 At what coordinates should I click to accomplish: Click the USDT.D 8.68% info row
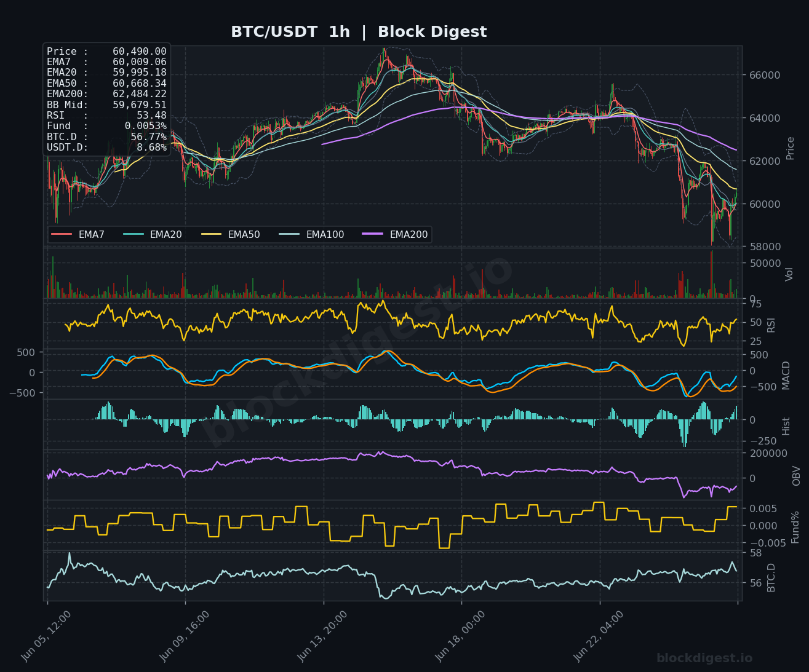pyautogui.click(x=106, y=148)
